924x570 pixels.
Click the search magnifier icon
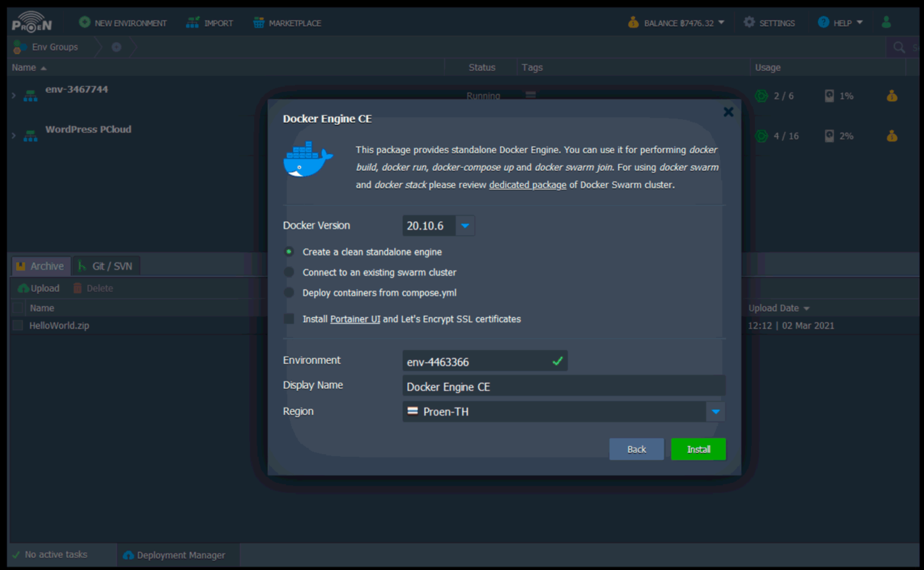pyautogui.click(x=899, y=47)
